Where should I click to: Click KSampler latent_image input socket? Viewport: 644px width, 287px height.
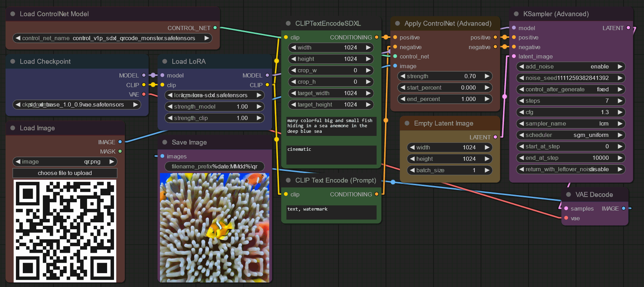tap(514, 56)
